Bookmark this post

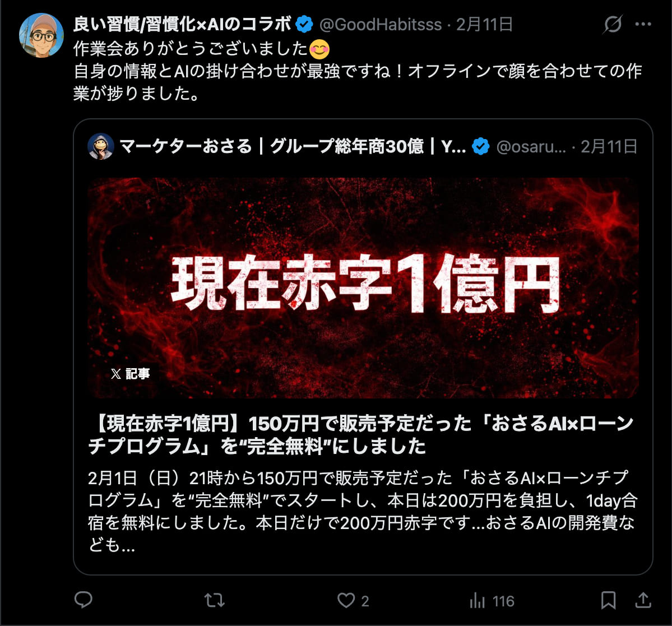click(x=608, y=600)
